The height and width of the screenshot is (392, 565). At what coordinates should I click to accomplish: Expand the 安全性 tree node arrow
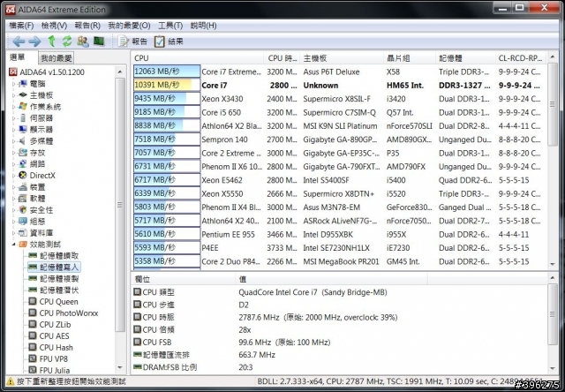(14, 210)
